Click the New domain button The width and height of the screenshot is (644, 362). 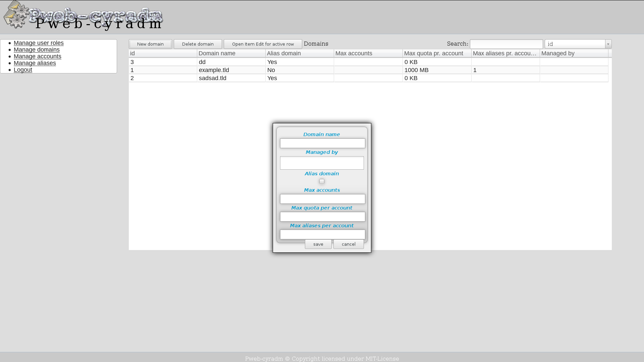click(x=150, y=44)
